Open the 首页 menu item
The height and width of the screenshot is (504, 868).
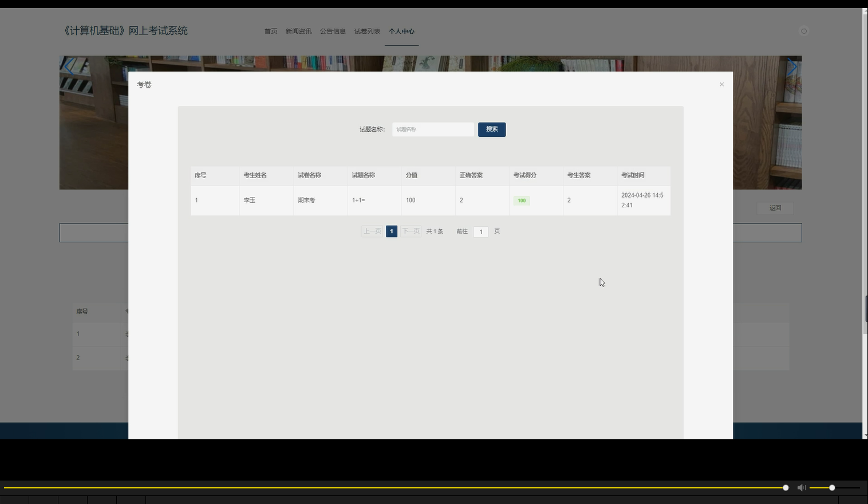tap(270, 31)
